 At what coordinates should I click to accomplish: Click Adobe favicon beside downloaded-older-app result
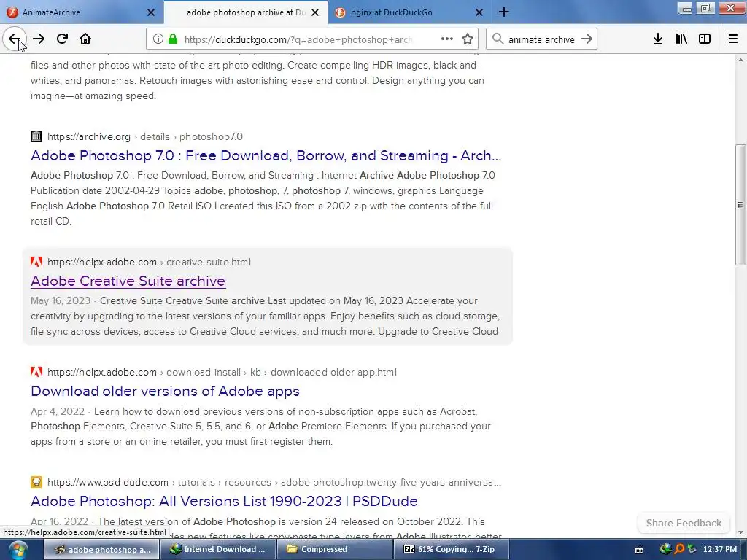pos(36,372)
